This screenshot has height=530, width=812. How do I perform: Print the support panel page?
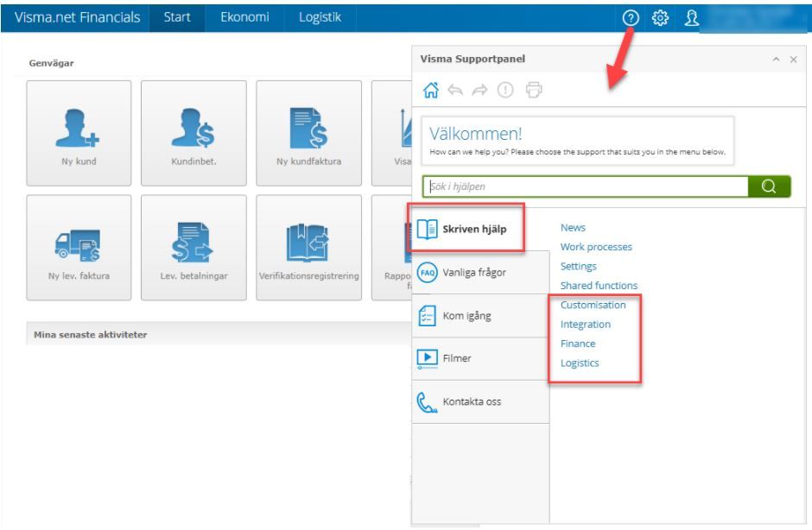coord(533,90)
